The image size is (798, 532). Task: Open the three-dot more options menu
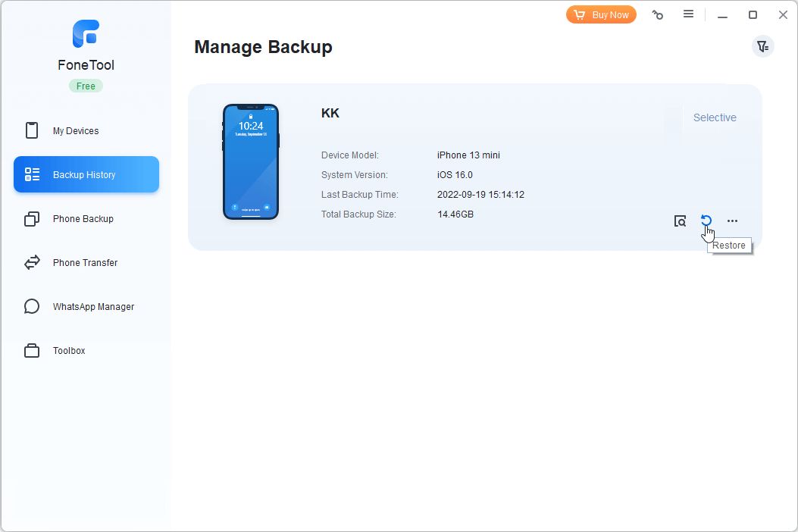click(x=732, y=221)
